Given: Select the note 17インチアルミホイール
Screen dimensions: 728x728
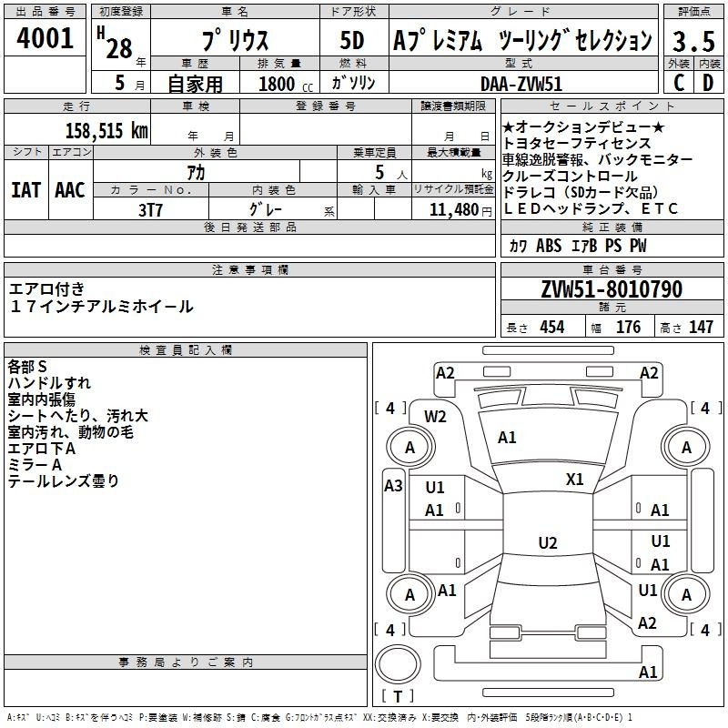Looking at the screenshot, I should pyautogui.click(x=101, y=306).
